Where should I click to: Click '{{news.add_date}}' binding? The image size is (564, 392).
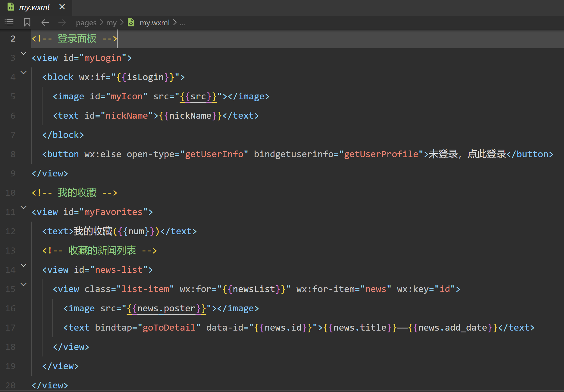click(x=453, y=328)
